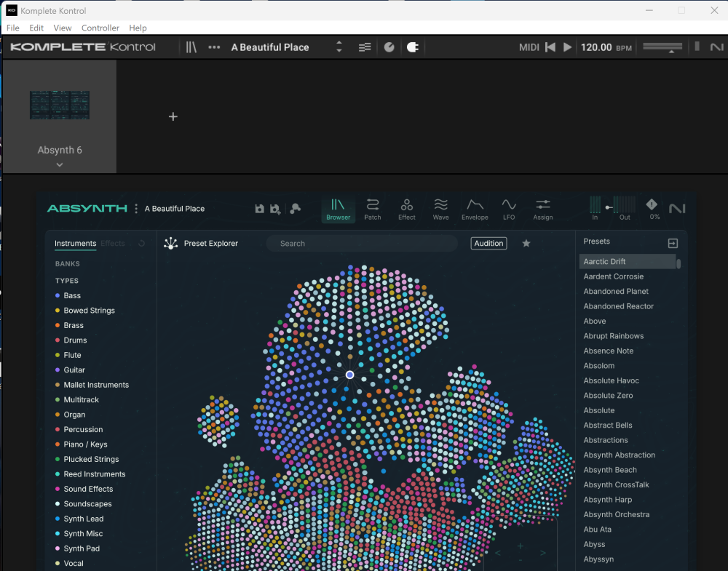
Task: Switch to the Effects tab
Action: 113,244
